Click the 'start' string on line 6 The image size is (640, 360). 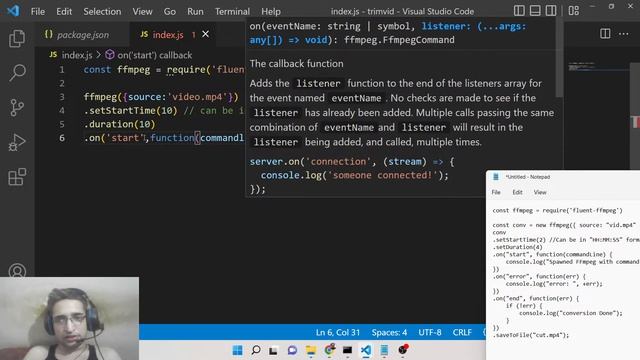pos(125,138)
